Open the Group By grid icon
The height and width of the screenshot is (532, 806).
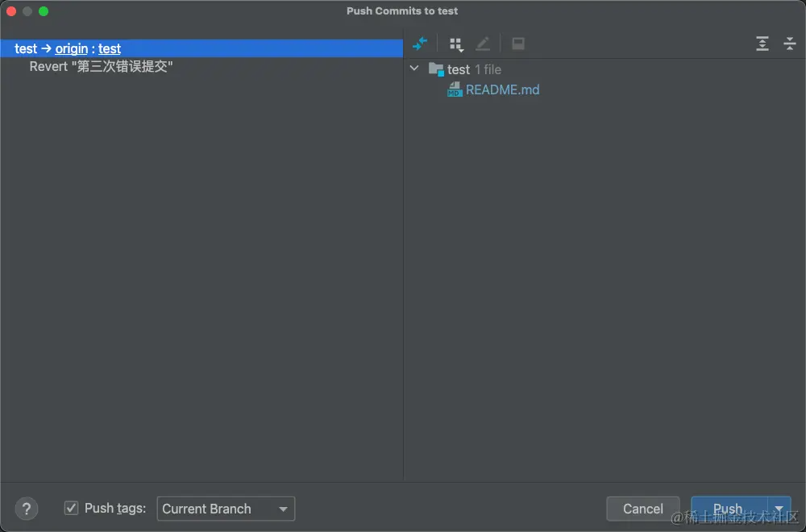coord(456,44)
